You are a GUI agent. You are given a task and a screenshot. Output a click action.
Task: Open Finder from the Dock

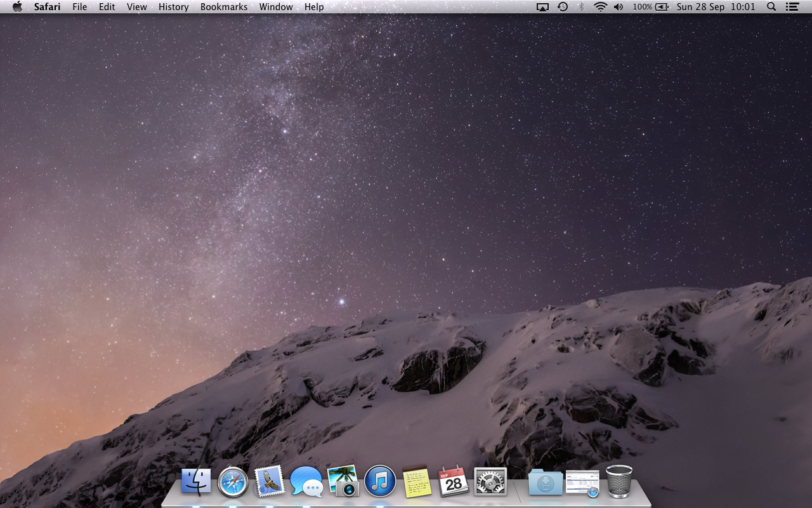click(196, 481)
